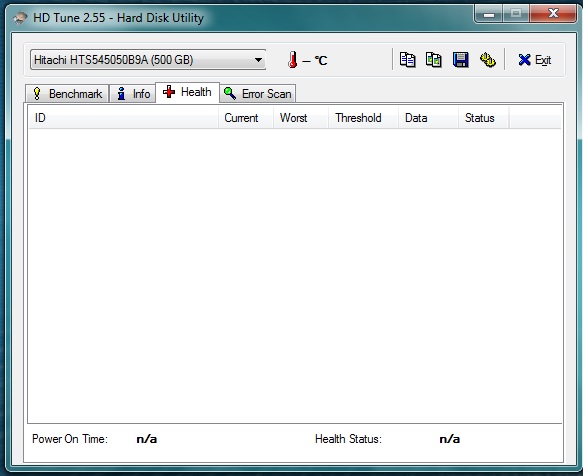Click the Threshold column header
The height and width of the screenshot is (476, 583).
363,118
